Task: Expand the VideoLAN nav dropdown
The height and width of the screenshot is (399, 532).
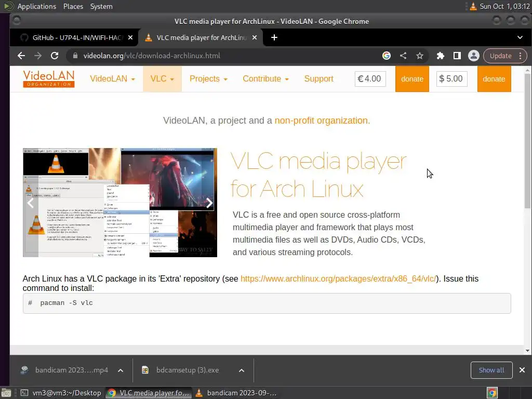Action: pos(112,79)
